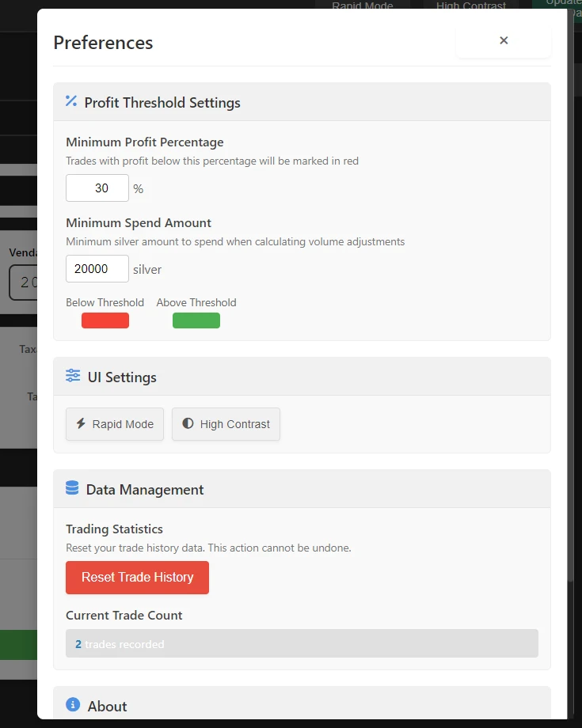The width and height of the screenshot is (582, 728).
Task: Click the database icon beside Data Management
Action: click(x=72, y=488)
